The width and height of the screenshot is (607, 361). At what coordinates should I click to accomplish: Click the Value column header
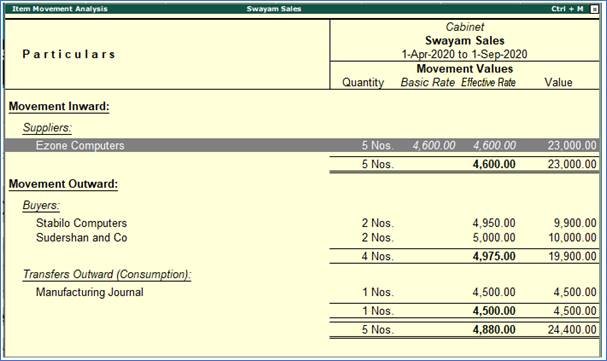pos(558,82)
